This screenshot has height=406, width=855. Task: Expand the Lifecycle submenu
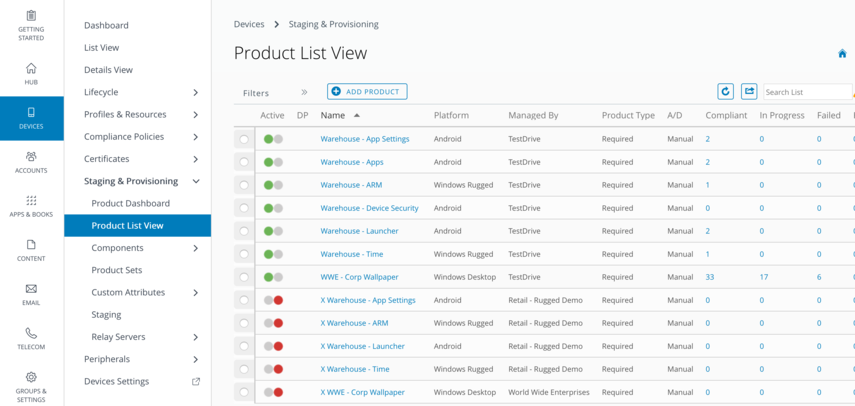point(195,92)
